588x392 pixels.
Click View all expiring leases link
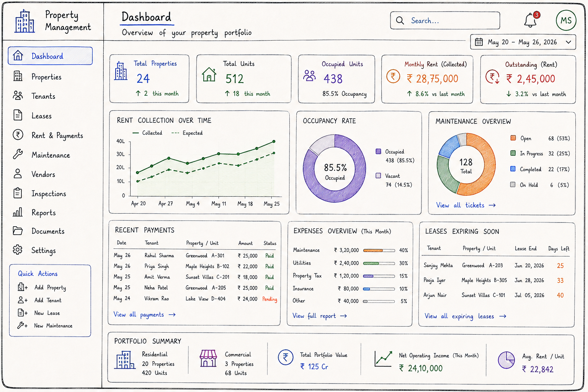pyautogui.click(x=465, y=316)
